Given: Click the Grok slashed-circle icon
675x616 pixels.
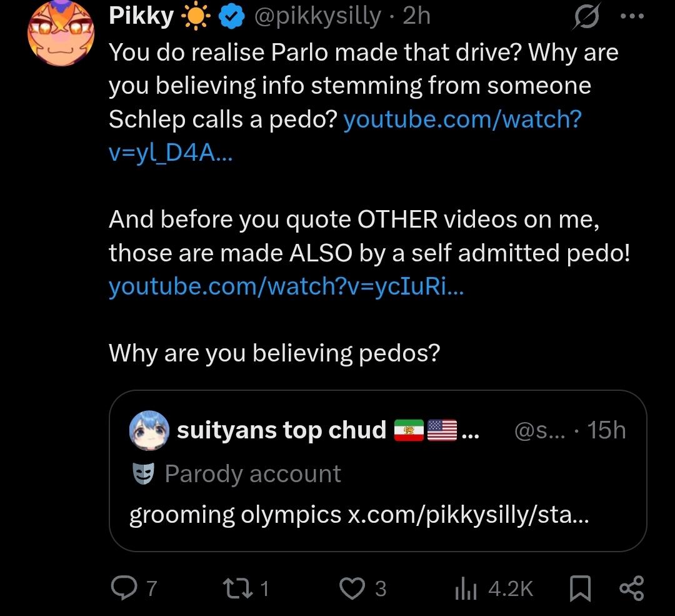Looking at the screenshot, I should click(x=587, y=19).
